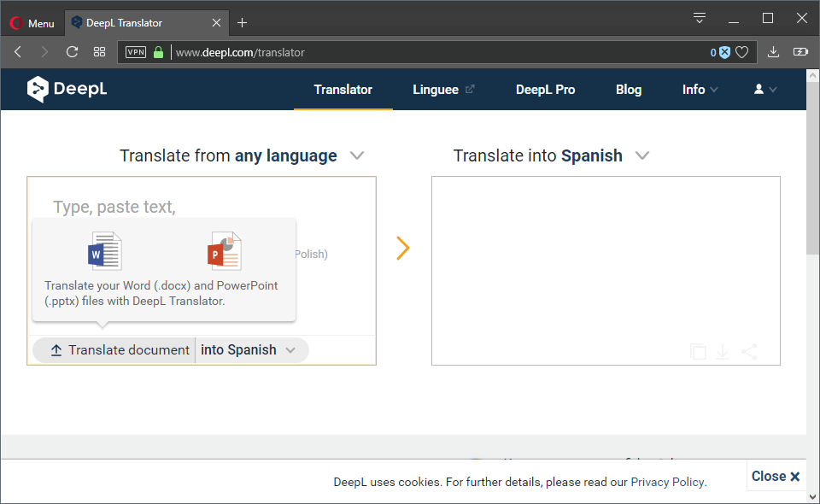The height and width of the screenshot is (504, 820).
Task: Maximize the Opera browser window
Action: point(768,19)
